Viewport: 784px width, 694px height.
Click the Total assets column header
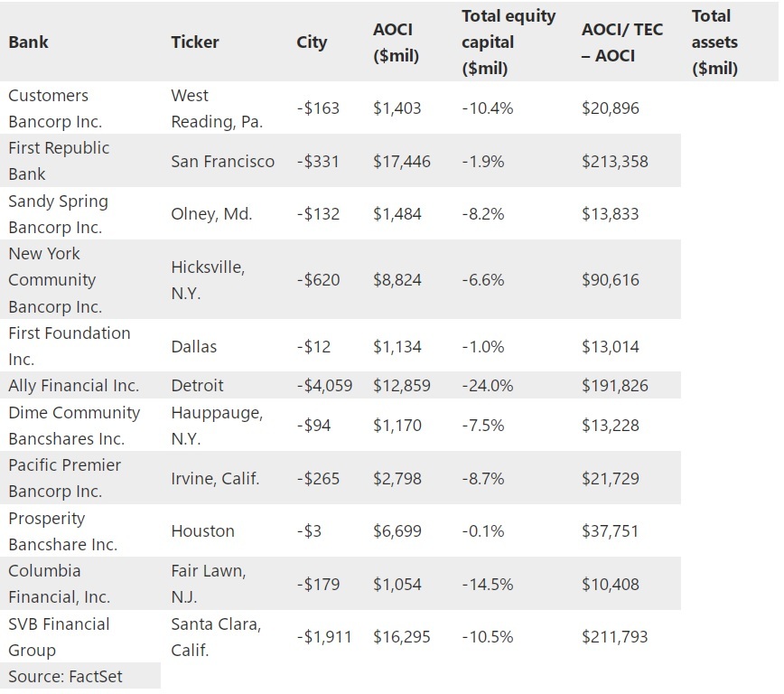[714, 42]
